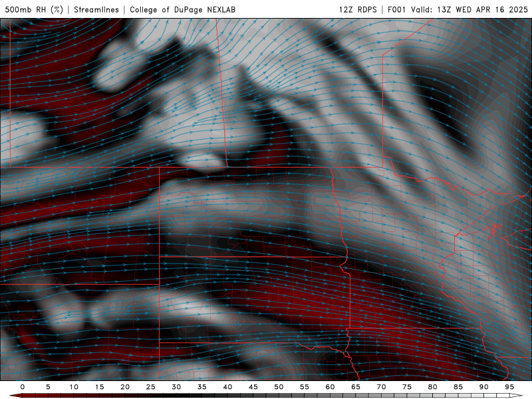Click the 'Valid: 13Z WED APR 16 2025' timestamp
Image resolution: width=532 pixels, height=399 pixels.
469,9
